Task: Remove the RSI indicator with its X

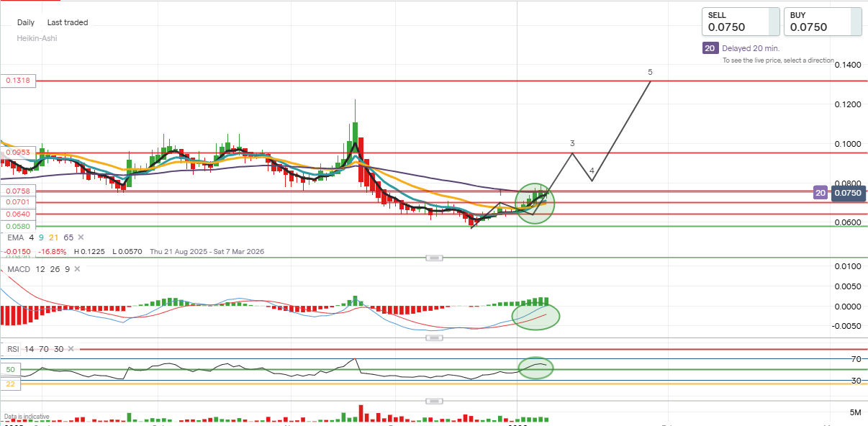Action: coord(70,349)
